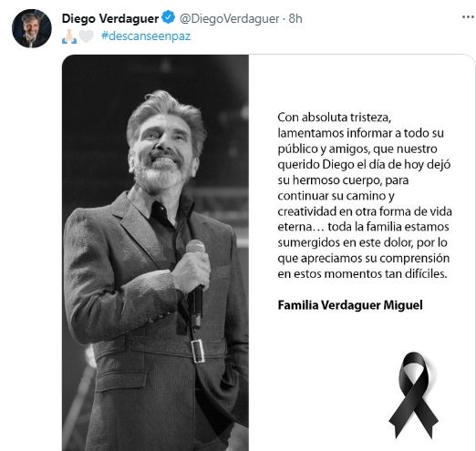Click the line beginning "eterna…"
The width and height of the screenshot is (476, 451).
(x=363, y=227)
